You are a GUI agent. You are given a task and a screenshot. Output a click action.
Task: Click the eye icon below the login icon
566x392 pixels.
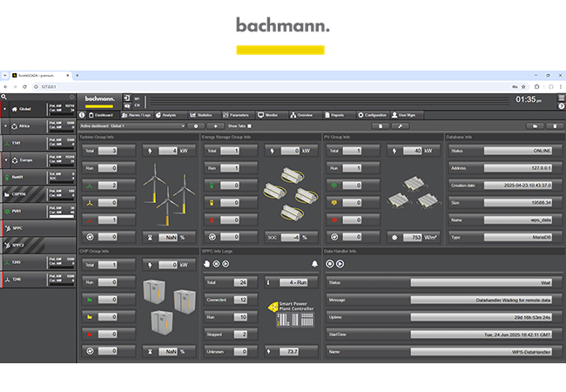(127, 106)
